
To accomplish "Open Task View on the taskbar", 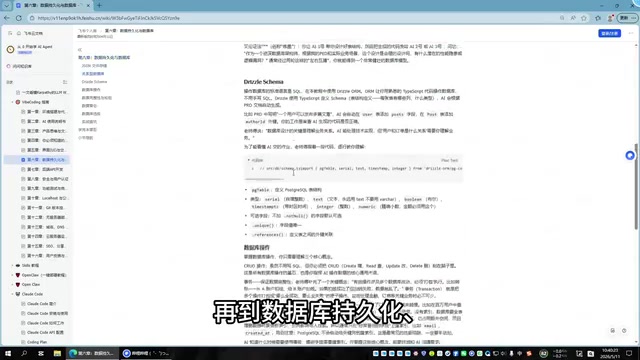I will (x=41, y=353).
